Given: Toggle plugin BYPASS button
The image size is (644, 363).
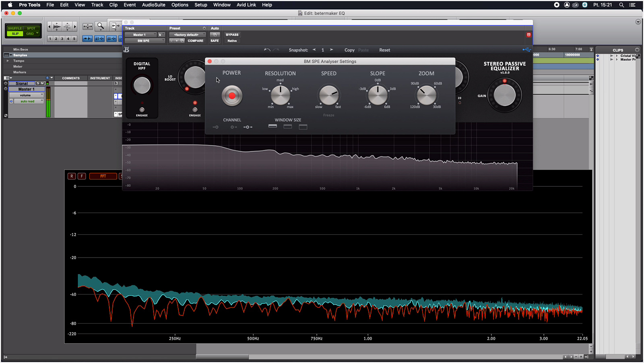Looking at the screenshot, I should pyautogui.click(x=232, y=35).
